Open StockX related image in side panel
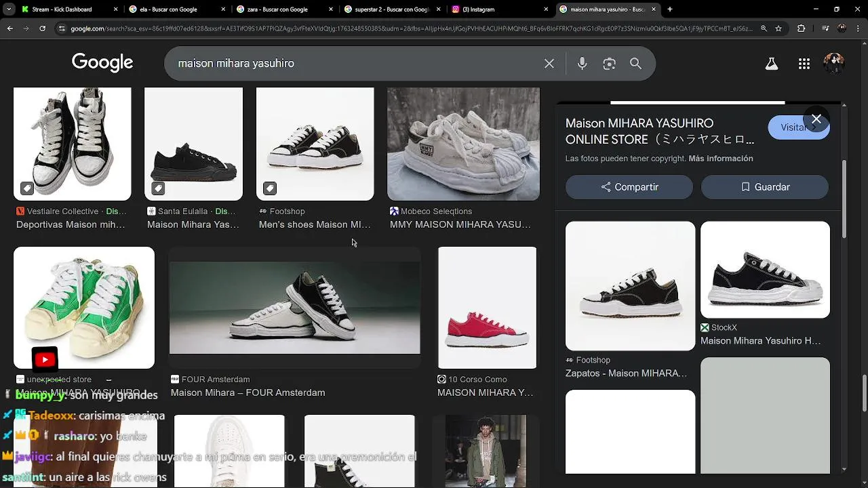This screenshot has height=488, width=868. (765, 270)
